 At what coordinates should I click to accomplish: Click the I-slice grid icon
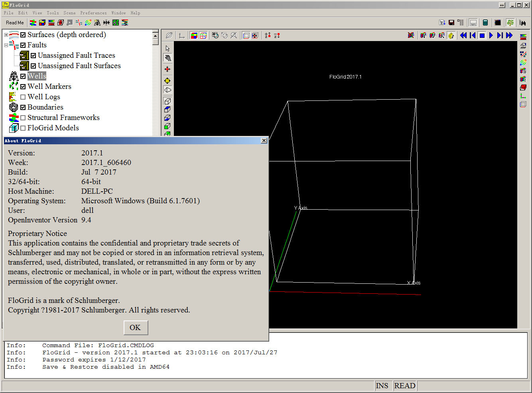424,35
